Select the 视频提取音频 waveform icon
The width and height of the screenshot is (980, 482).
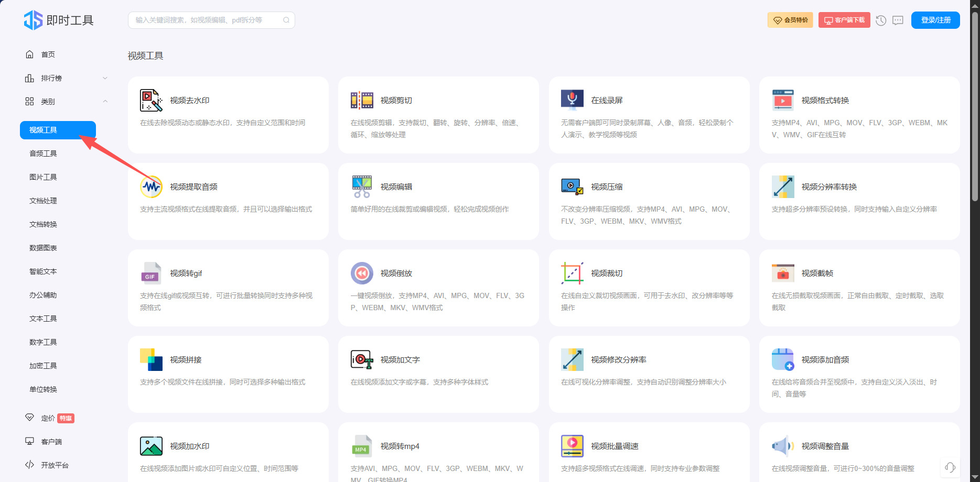(151, 187)
